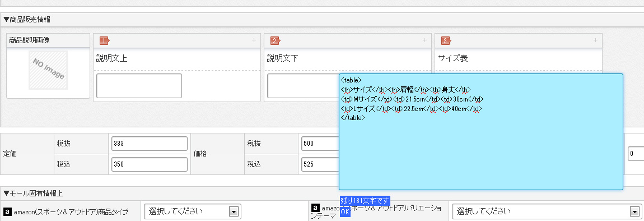644x221 pixels.
Task: Click the 価格 税抜 field with 500
Action: click(320, 144)
